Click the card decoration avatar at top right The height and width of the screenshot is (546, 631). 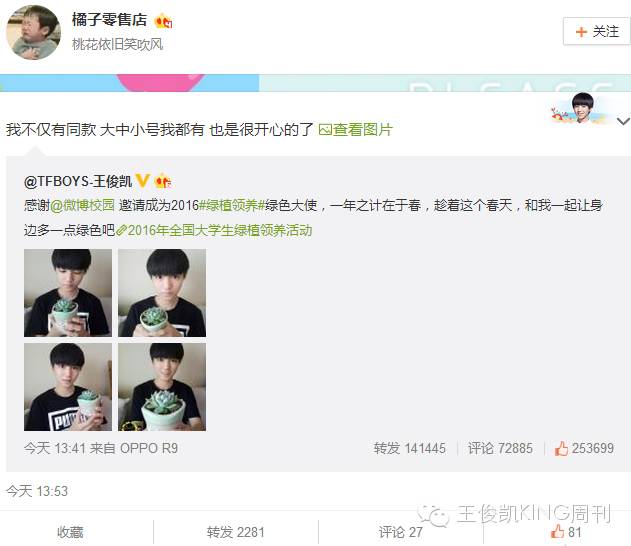(x=581, y=108)
